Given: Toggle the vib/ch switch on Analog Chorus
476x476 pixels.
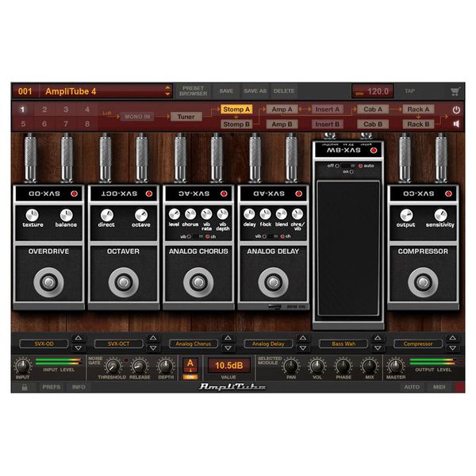Looking at the screenshot, I should [x=198, y=236].
